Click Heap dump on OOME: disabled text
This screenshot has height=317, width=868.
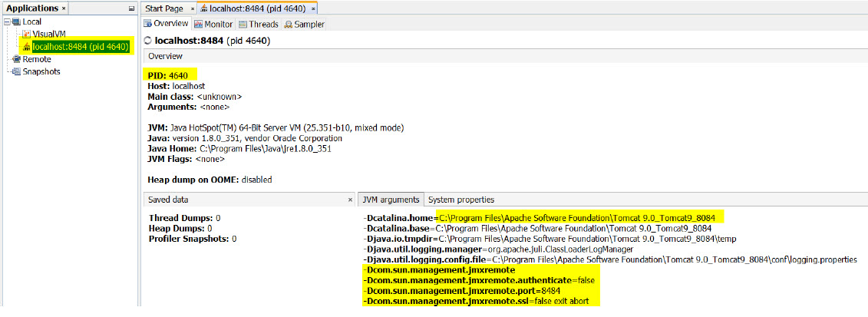[210, 180]
